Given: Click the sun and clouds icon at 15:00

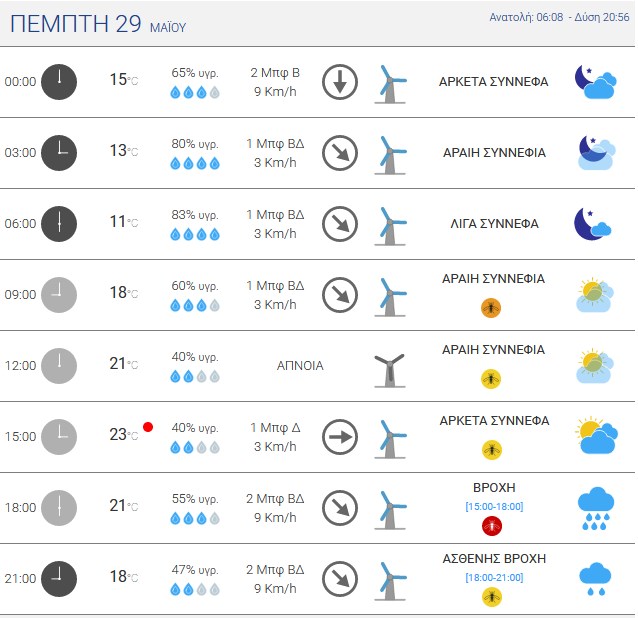Looking at the screenshot, I should (x=596, y=435).
